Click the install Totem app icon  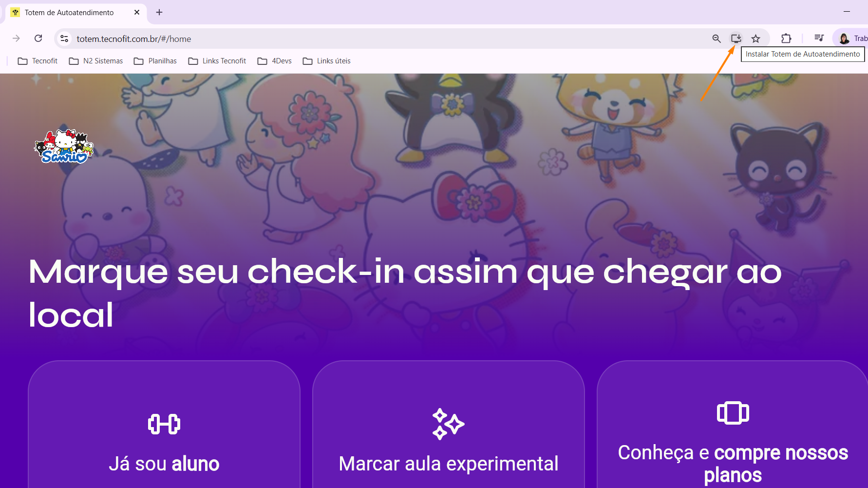click(x=736, y=39)
